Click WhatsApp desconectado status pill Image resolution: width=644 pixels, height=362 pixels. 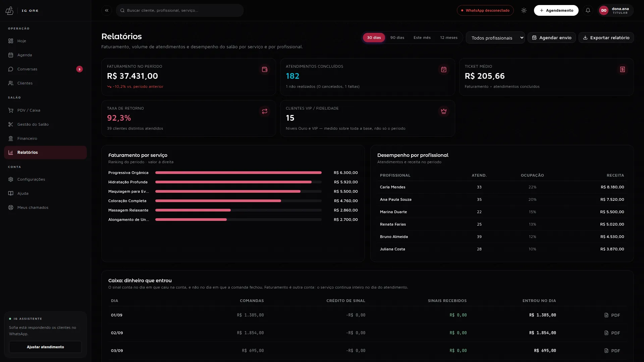pos(485,10)
